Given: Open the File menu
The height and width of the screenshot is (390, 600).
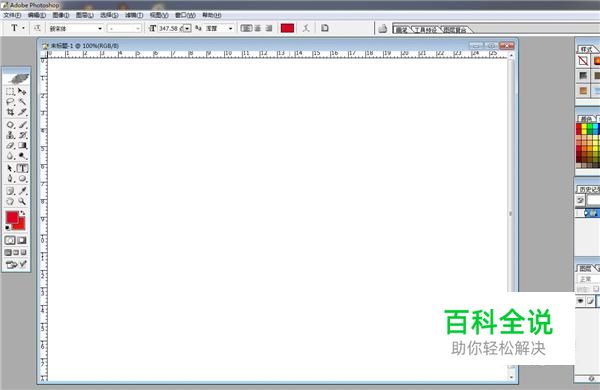Looking at the screenshot, I should (x=12, y=15).
